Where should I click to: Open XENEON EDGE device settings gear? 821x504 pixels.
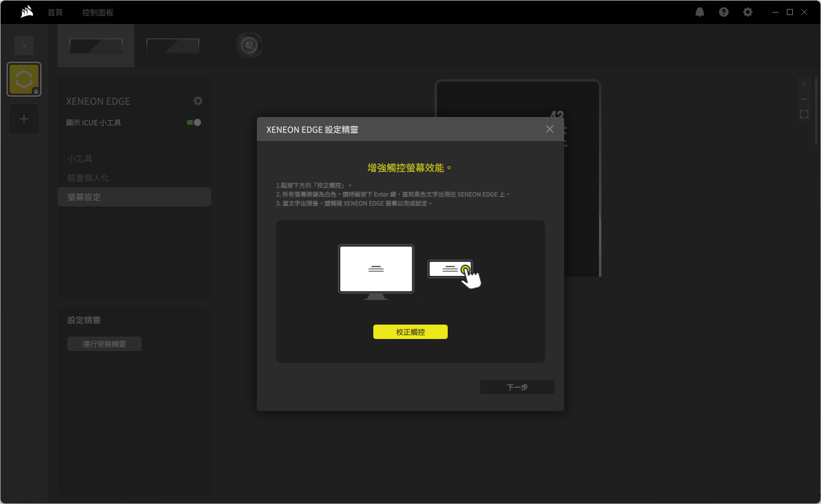tap(198, 101)
